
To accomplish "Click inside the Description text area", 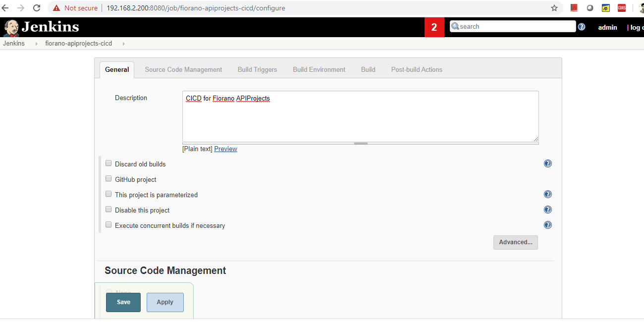I will [x=360, y=116].
